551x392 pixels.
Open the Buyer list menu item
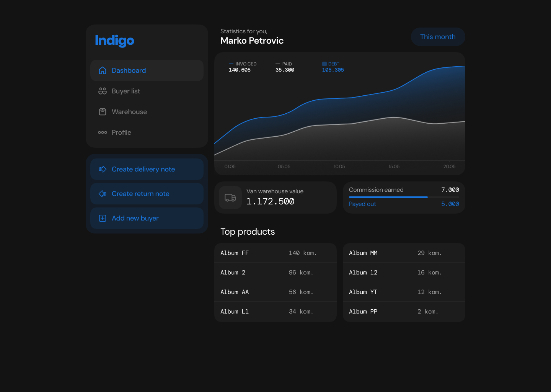click(x=147, y=91)
